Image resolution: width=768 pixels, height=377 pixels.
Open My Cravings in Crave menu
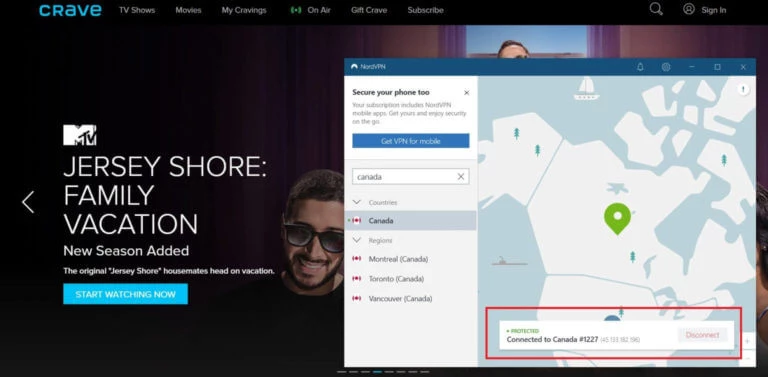pyautogui.click(x=244, y=10)
